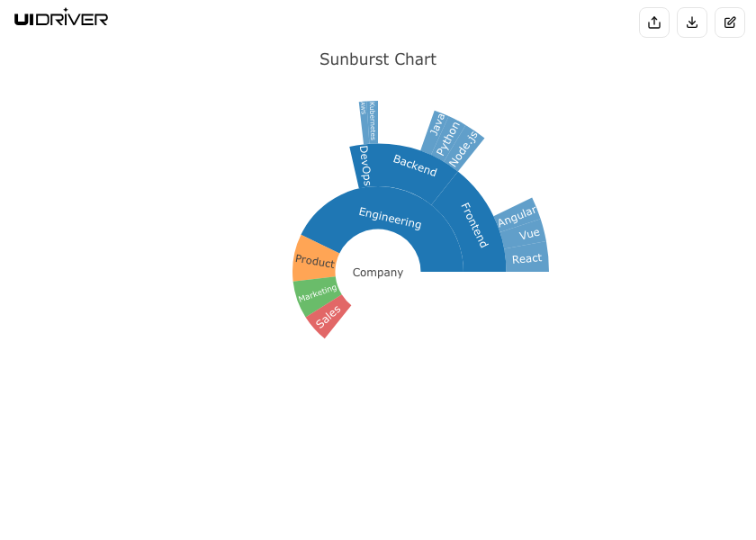
Task: Click the React leaf segment
Action: (x=526, y=258)
